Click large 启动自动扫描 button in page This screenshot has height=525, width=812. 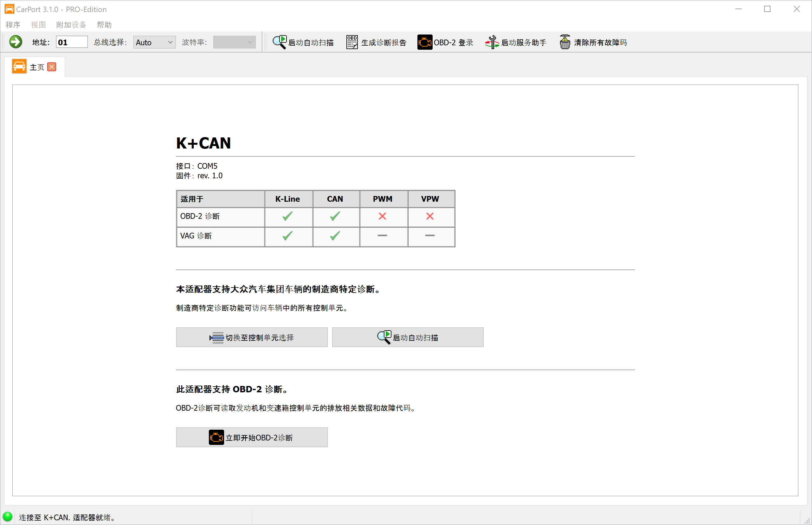click(x=407, y=337)
